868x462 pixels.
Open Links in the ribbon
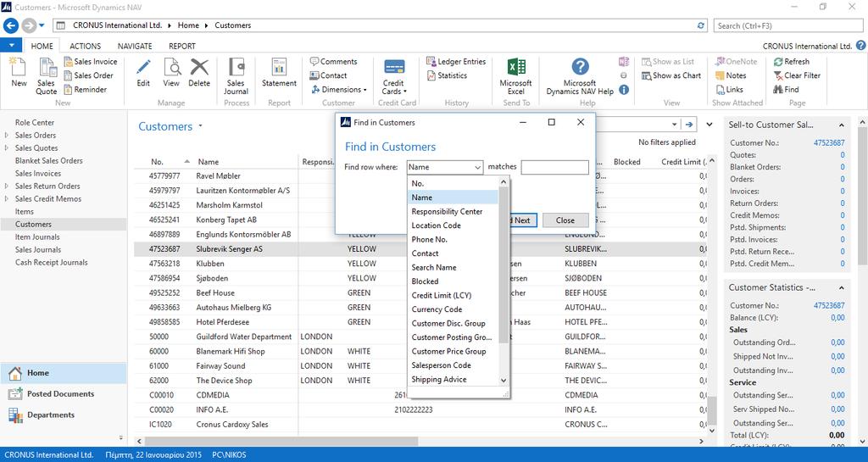click(x=729, y=89)
